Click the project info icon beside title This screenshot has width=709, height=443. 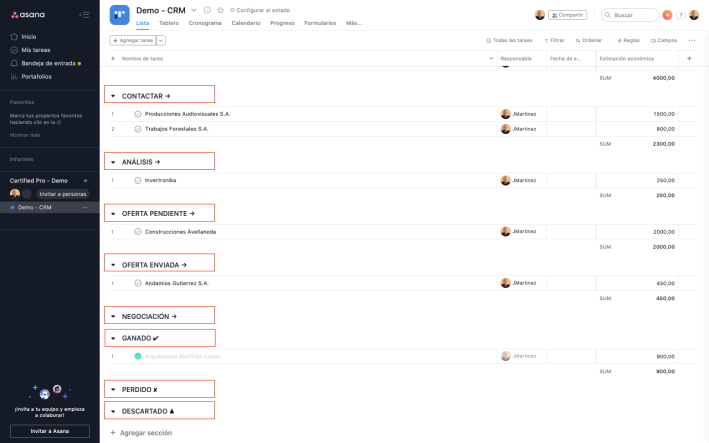point(207,10)
